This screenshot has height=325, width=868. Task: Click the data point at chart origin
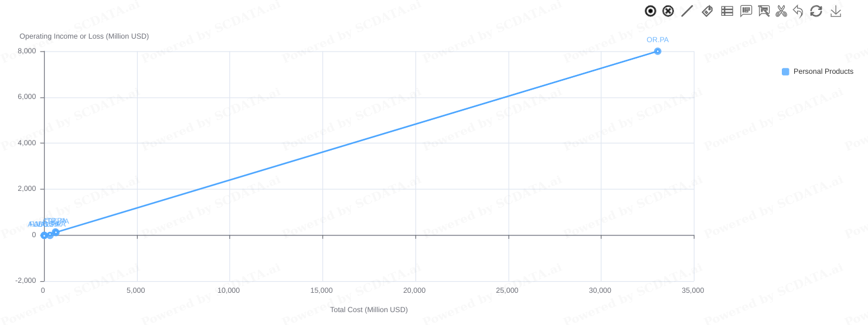tap(44, 235)
